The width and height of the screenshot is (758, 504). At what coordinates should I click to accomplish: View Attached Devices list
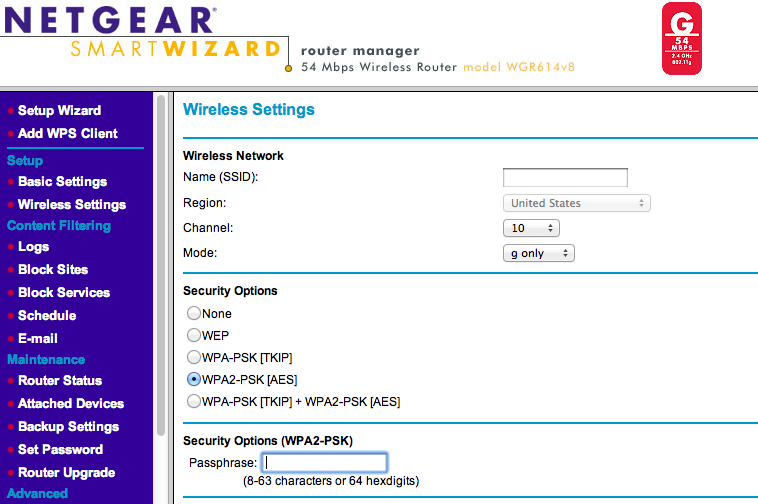pos(71,403)
